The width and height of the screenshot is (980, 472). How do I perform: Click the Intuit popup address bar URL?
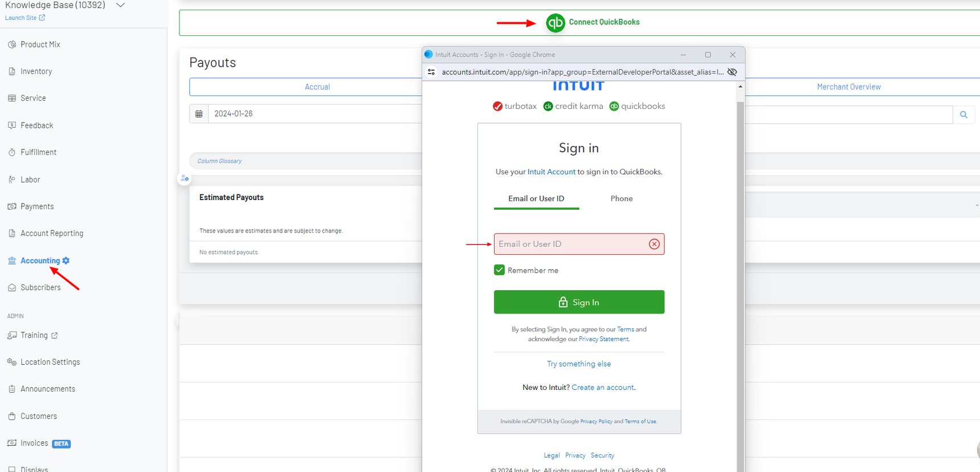pos(582,72)
